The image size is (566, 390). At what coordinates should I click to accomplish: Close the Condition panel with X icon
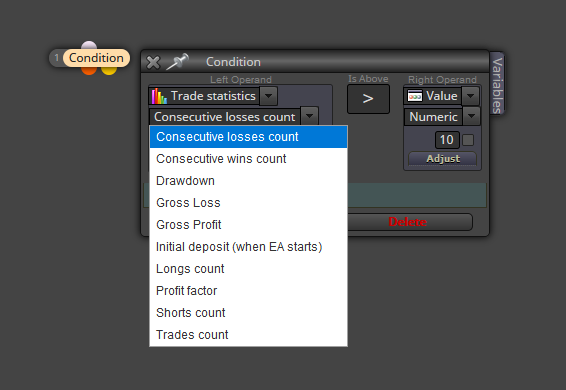tap(153, 62)
